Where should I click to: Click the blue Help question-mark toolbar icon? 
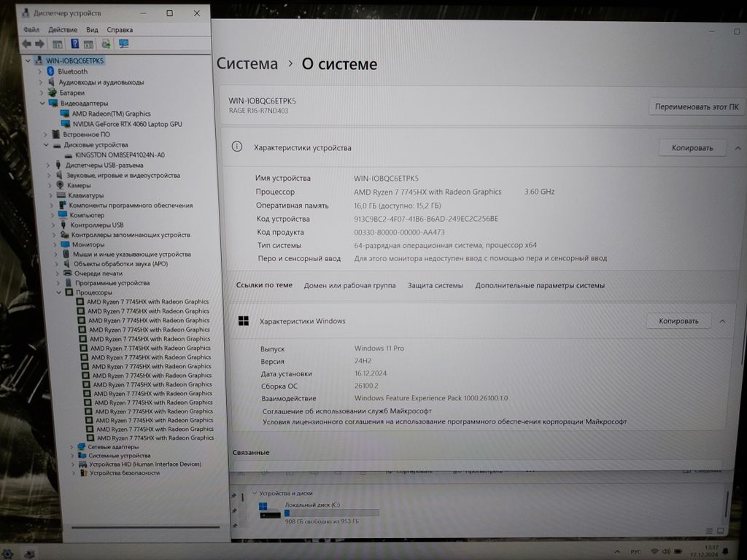[74, 44]
